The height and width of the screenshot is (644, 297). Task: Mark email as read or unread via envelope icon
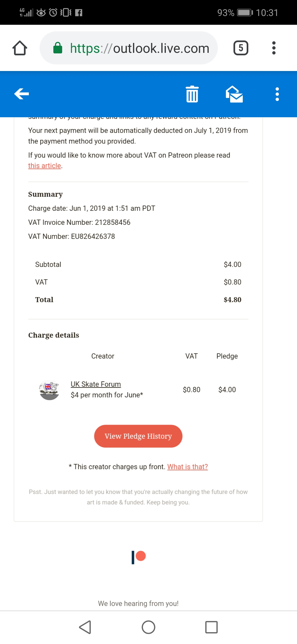(x=234, y=94)
